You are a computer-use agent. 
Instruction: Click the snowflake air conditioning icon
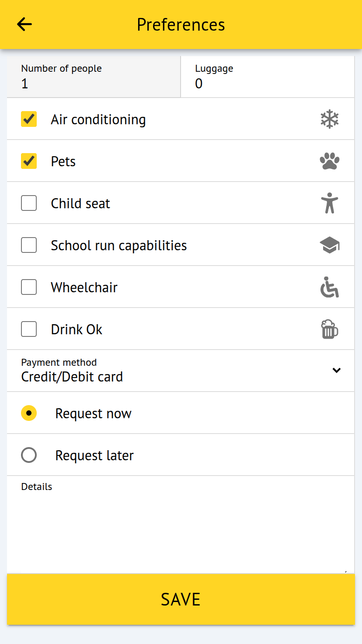pyautogui.click(x=330, y=119)
